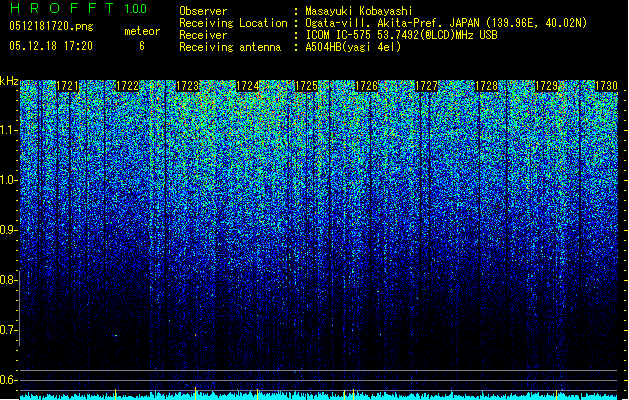Click the yellow meteor tick below minute 1724
This screenshot has width=629, height=400.
257,394
